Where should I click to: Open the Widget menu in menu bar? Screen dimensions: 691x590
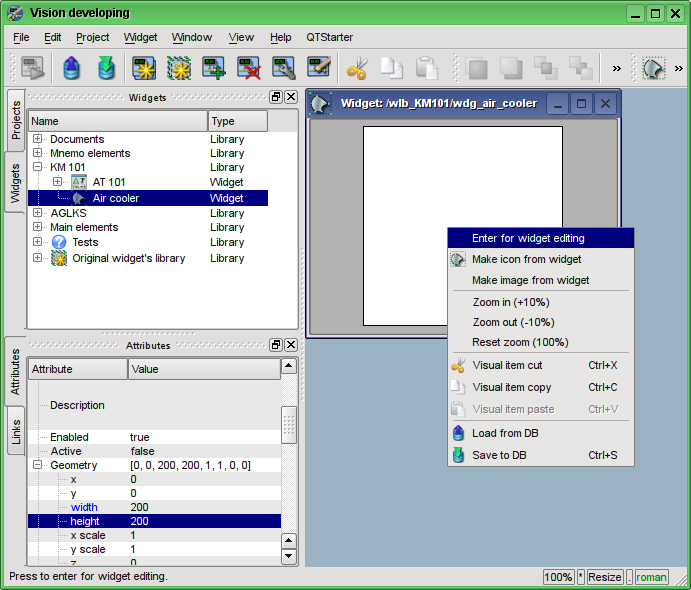(x=140, y=37)
